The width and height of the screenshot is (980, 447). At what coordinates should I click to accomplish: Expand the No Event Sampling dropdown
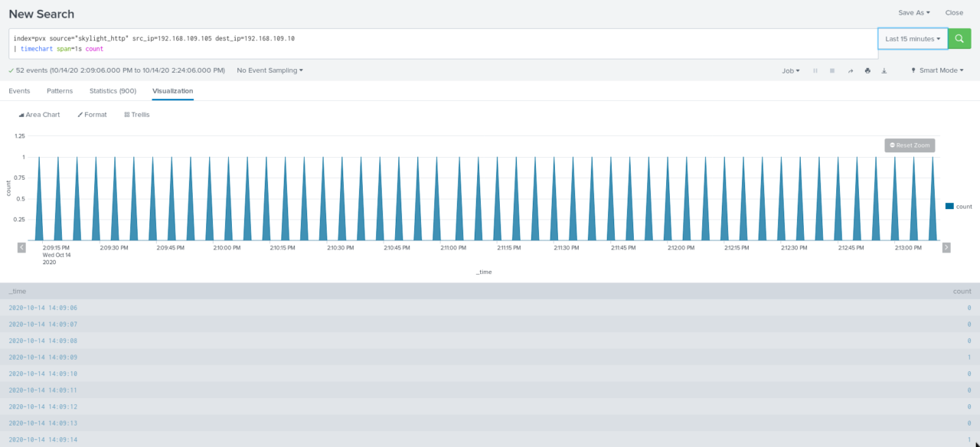click(x=269, y=70)
